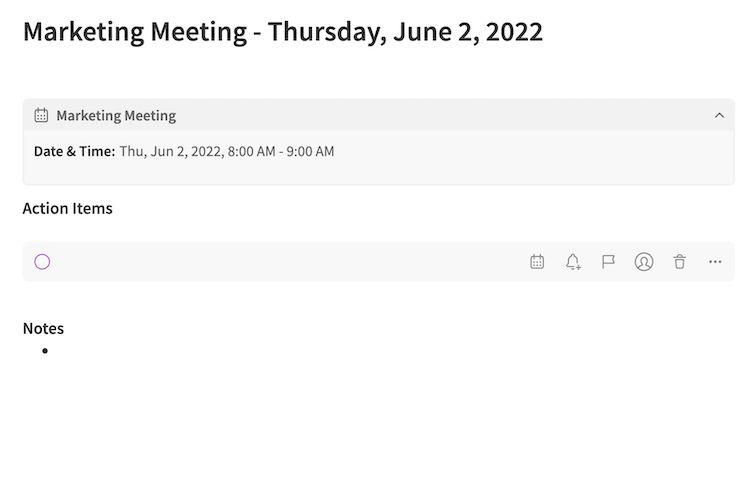Collapse the Marketing Meeting details card
Viewport: 750px width, 500px height.
[719, 115]
